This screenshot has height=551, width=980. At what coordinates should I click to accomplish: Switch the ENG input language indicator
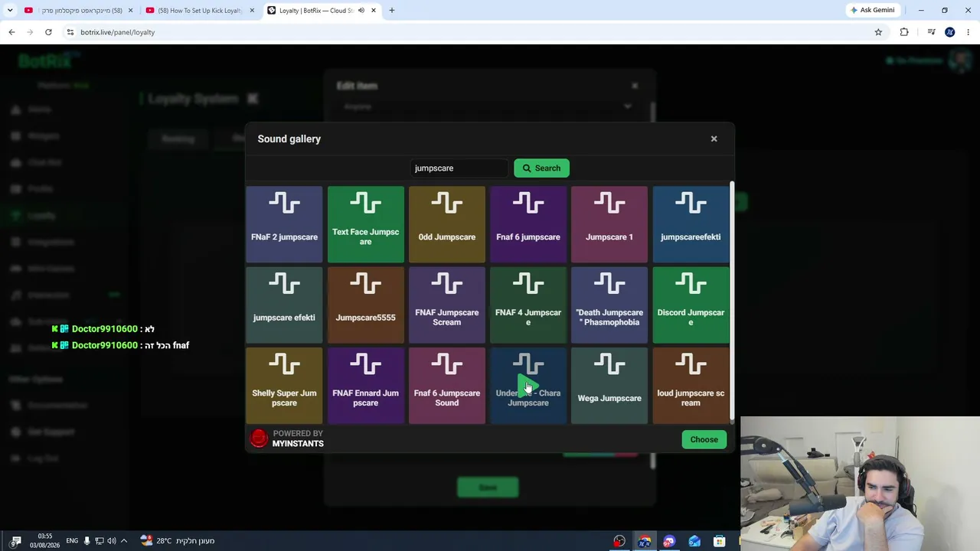click(72, 541)
